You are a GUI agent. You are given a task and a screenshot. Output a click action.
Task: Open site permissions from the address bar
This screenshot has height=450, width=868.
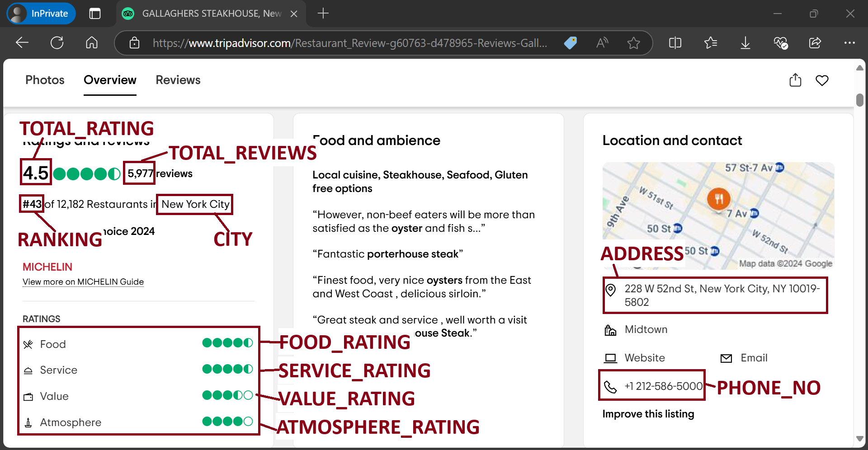(134, 43)
